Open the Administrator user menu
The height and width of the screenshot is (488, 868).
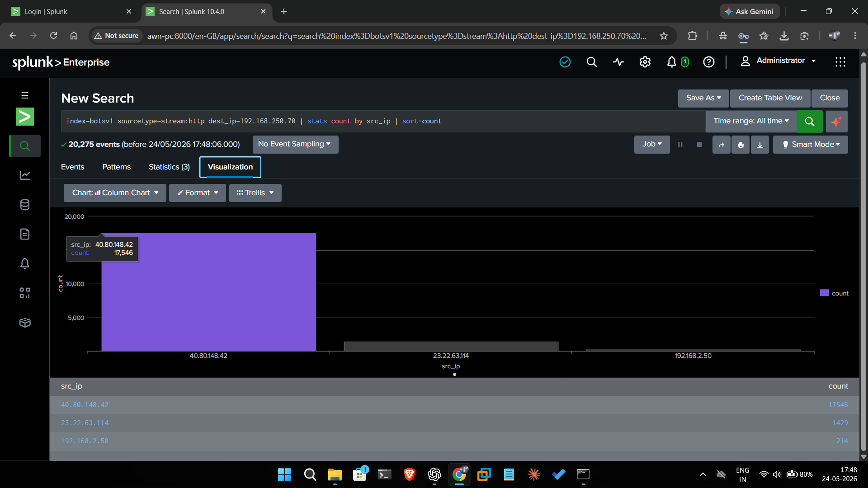[x=778, y=61]
